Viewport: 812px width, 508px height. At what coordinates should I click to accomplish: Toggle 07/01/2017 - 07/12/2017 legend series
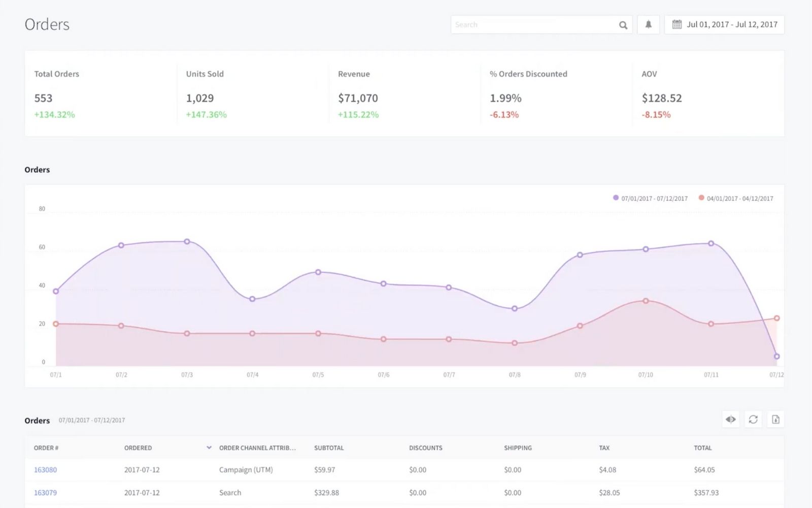coord(650,198)
